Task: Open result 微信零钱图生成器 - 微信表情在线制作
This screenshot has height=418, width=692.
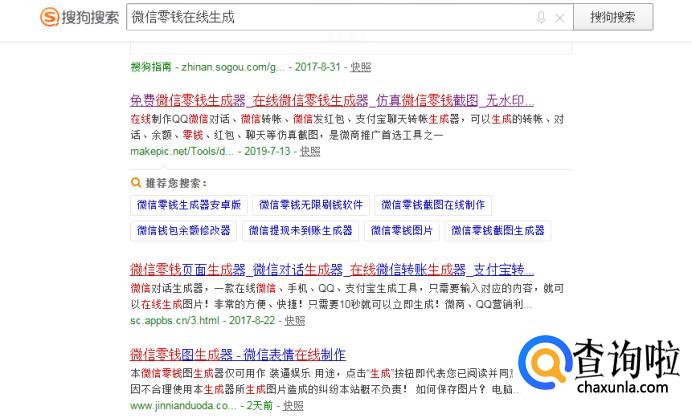Action: tap(238, 354)
